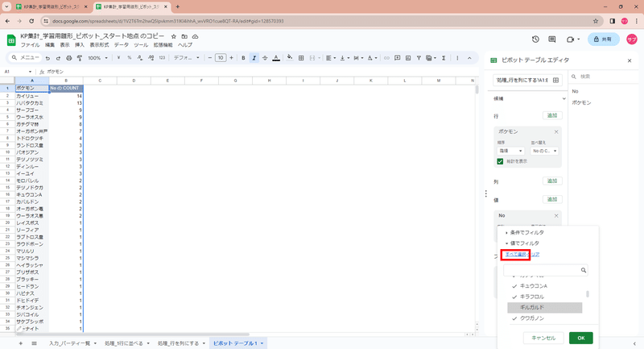Activate the paint format tool
The image size is (644, 349).
coord(80,58)
